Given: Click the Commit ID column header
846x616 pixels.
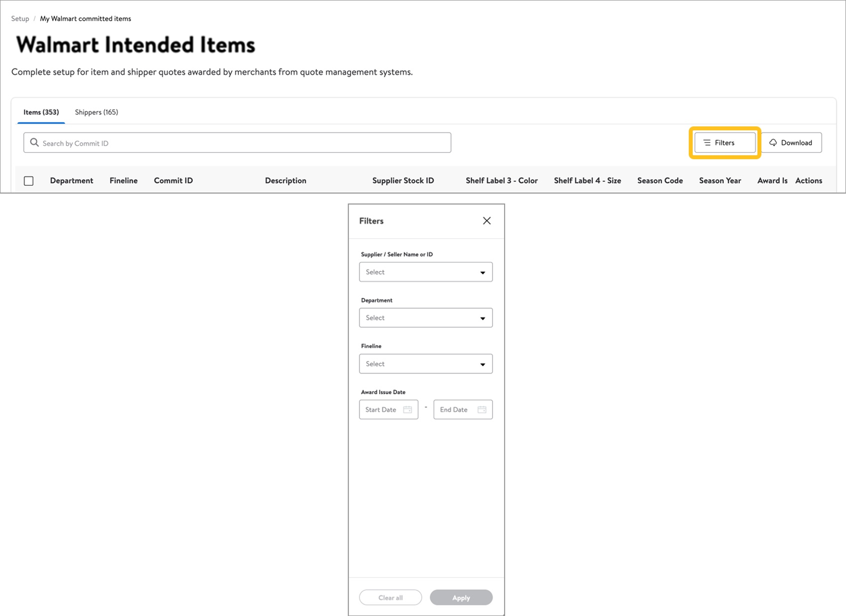Looking at the screenshot, I should [173, 181].
